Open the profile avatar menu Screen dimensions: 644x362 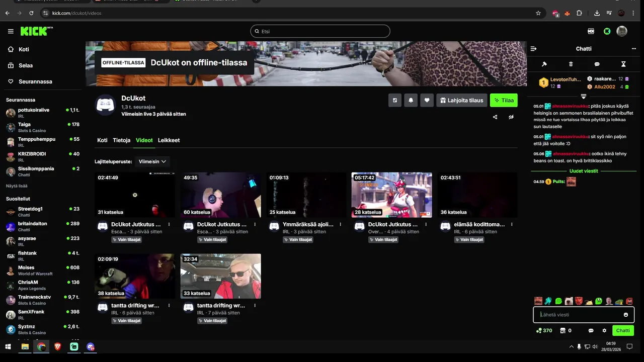click(622, 31)
